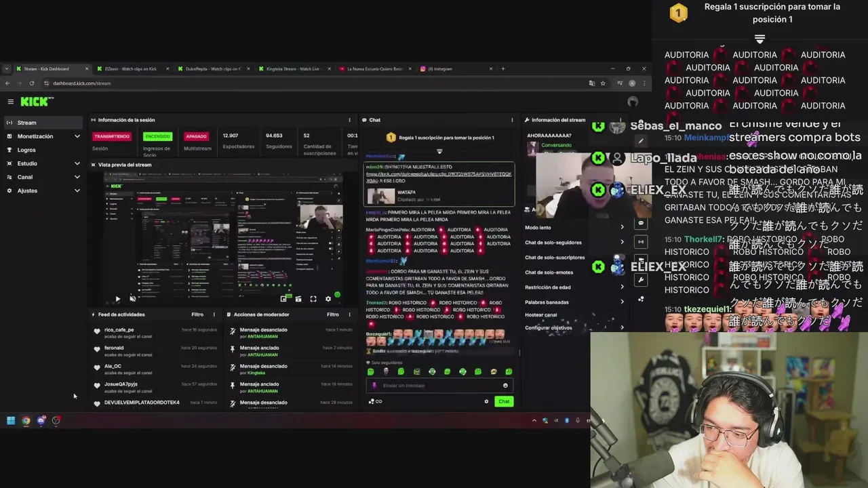Show hidden system tray icons

(x=534, y=421)
